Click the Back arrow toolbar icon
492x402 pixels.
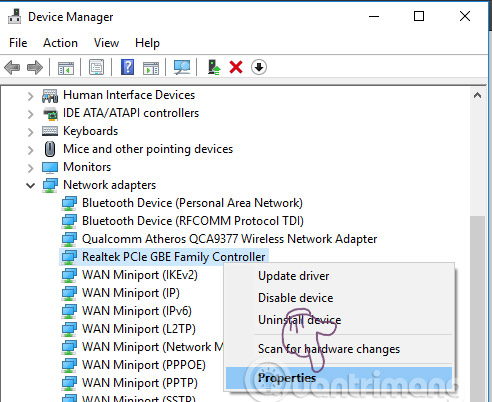coord(12,68)
